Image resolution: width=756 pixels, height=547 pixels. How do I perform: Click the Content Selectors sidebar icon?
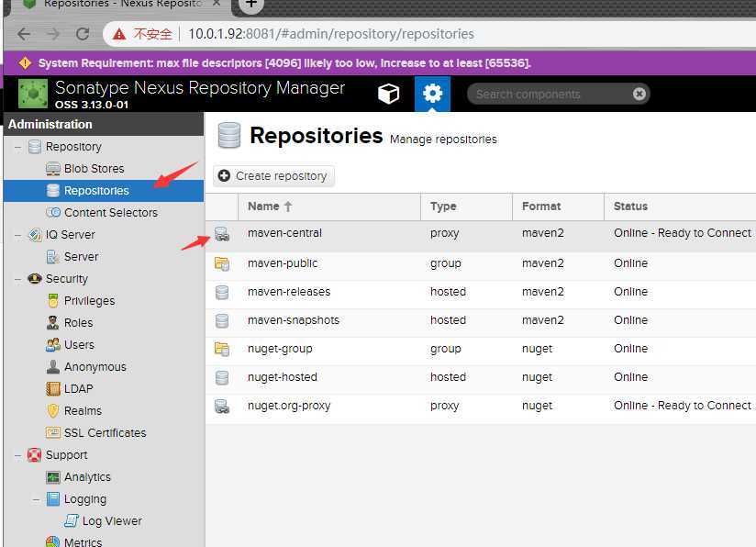[x=53, y=212]
